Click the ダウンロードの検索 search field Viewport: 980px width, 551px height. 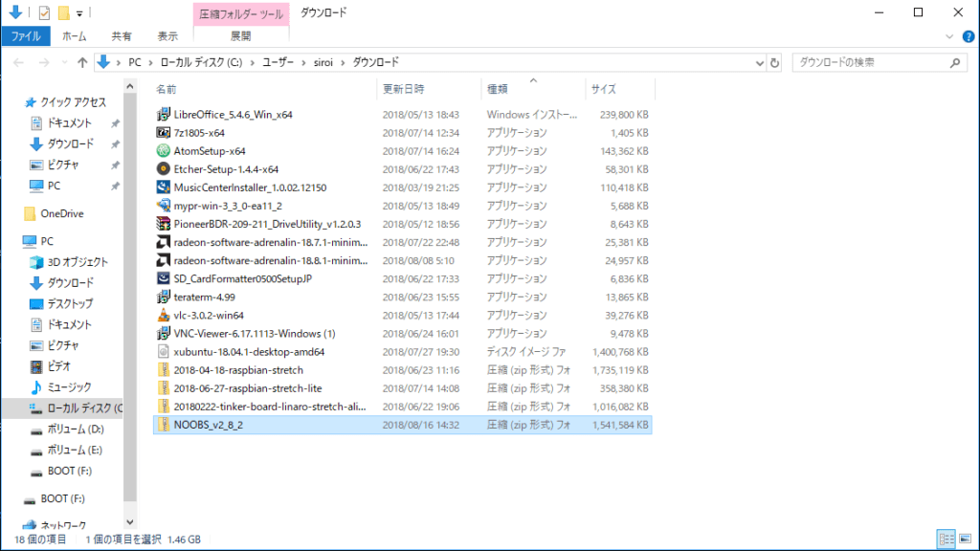(x=871, y=62)
